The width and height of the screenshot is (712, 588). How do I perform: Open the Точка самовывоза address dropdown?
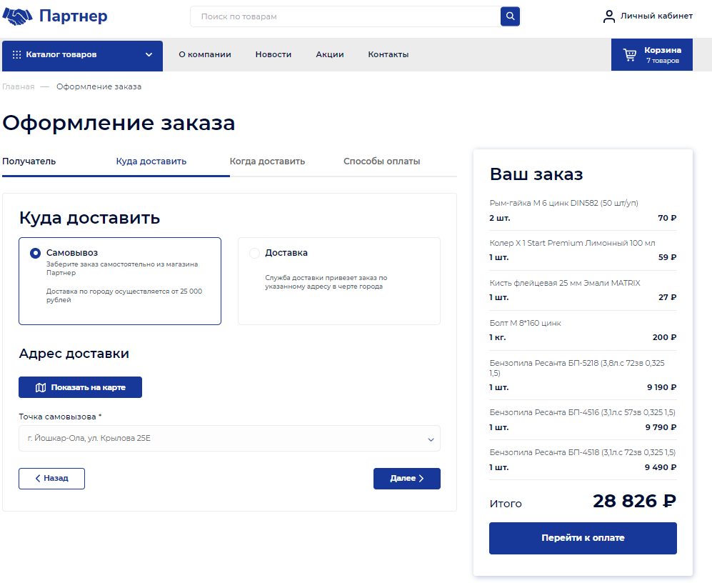[x=229, y=439]
